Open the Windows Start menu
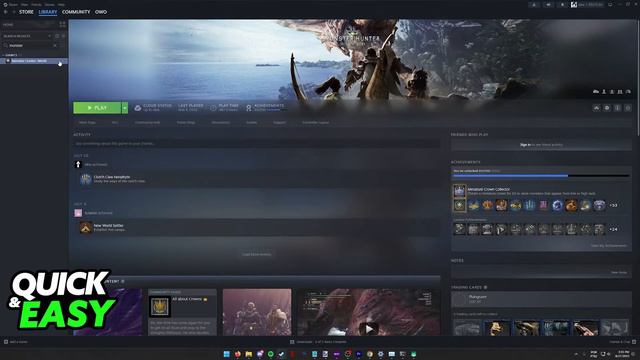 (x=227, y=354)
